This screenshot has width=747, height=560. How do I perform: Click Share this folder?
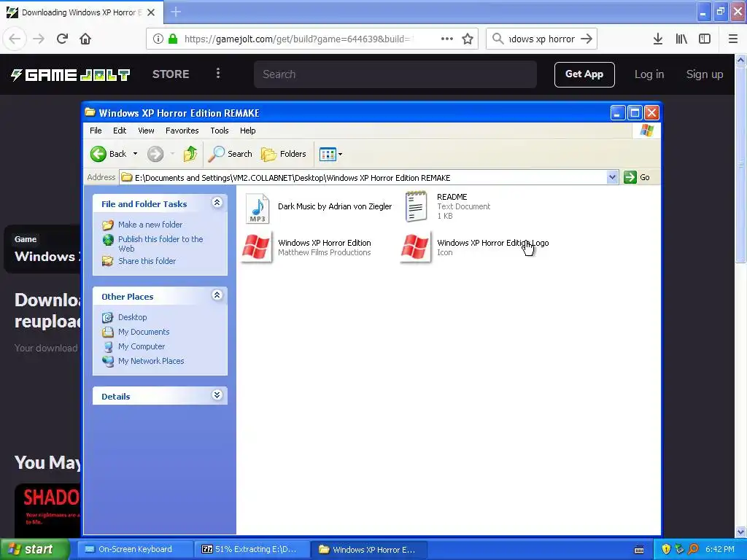point(147,261)
